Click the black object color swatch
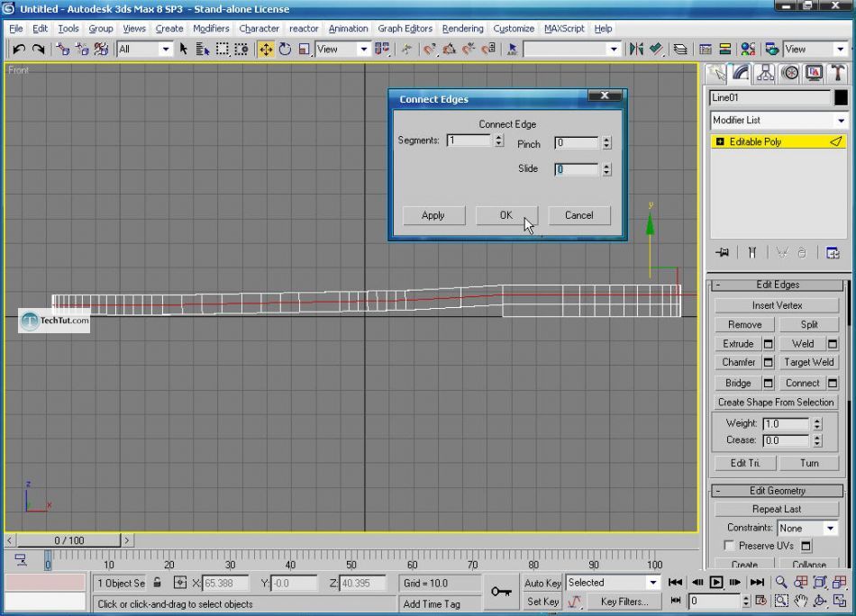Image resolution: width=856 pixels, height=616 pixels. click(x=841, y=98)
